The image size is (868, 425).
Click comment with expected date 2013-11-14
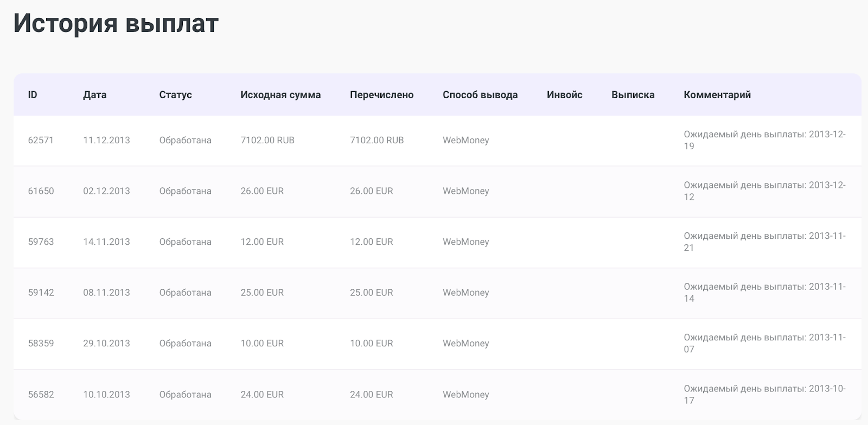point(765,293)
